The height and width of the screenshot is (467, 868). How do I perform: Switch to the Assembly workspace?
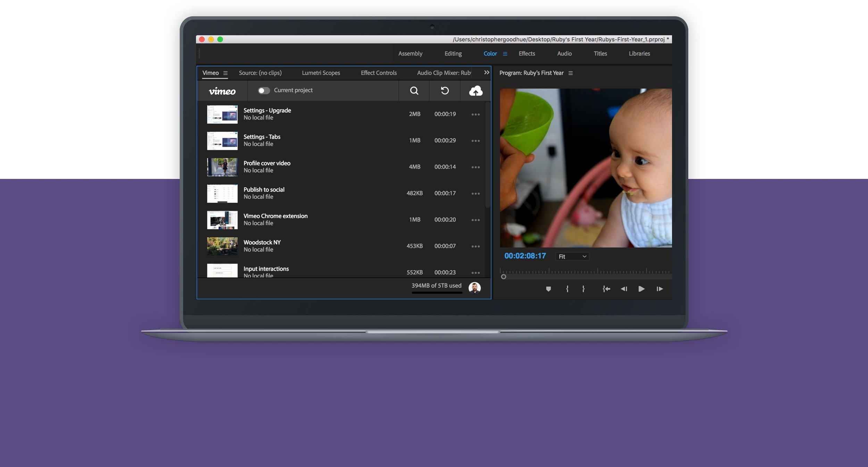click(x=410, y=53)
